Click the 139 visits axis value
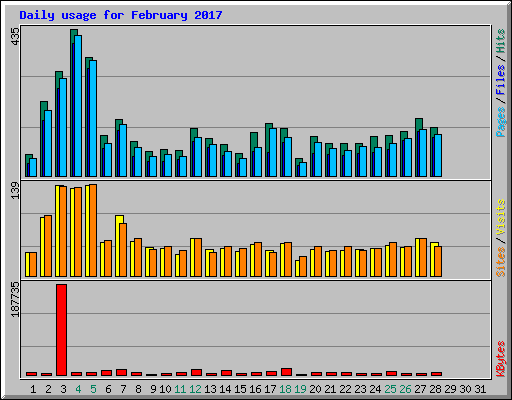Image resolution: width=512 pixels, height=400 pixels. tap(16, 191)
